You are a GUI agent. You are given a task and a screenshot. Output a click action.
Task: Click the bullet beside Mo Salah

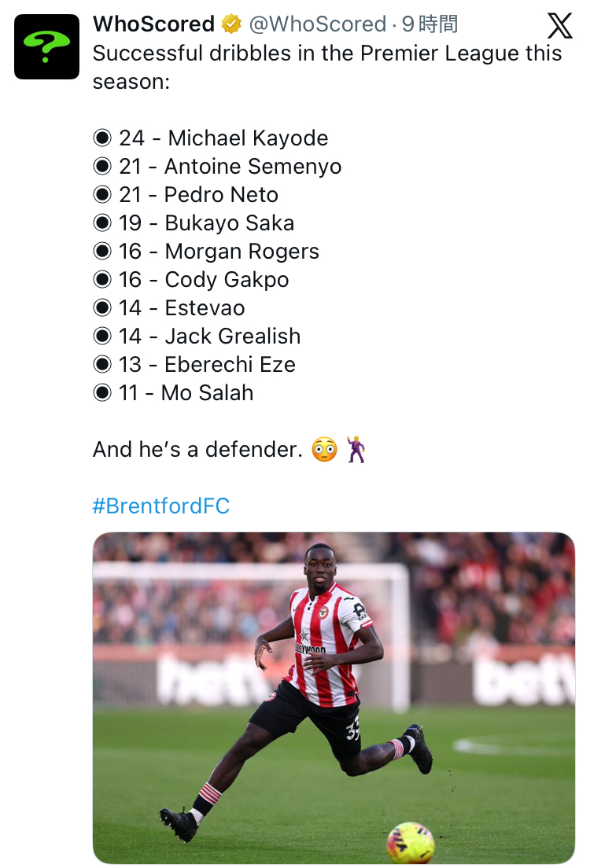102,393
